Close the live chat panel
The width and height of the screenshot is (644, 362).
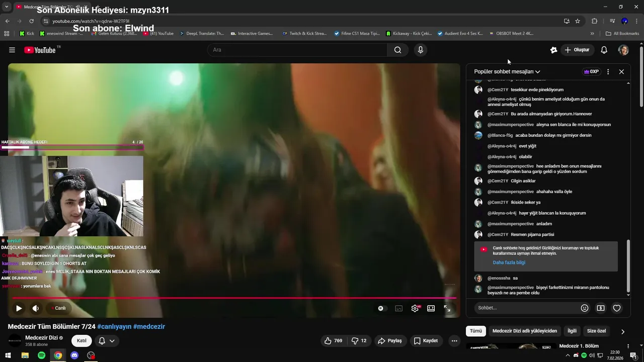point(621,71)
